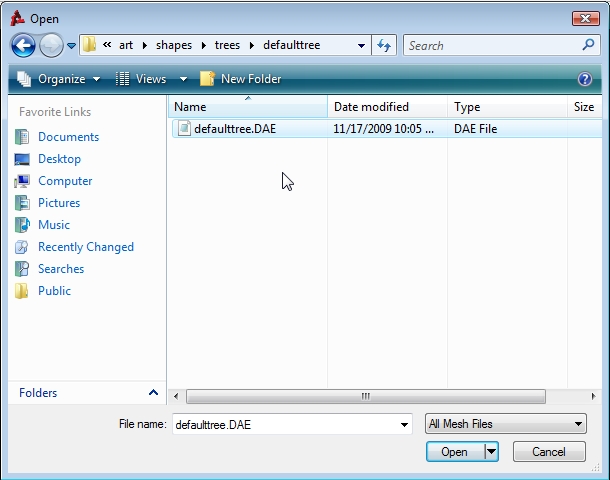Open the Pictures favorite link
Image resolution: width=610 pixels, height=480 pixels.
click(x=59, y=203)
